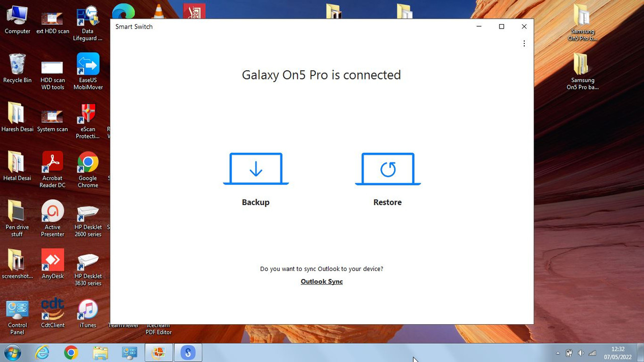Open the Windows Start menu

click(x=12, y=353)
